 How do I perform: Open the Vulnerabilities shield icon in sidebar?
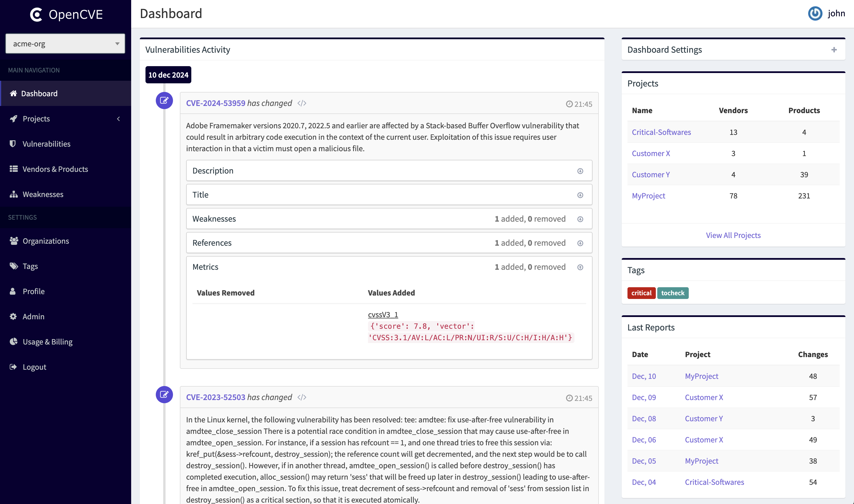click(13, 144)
